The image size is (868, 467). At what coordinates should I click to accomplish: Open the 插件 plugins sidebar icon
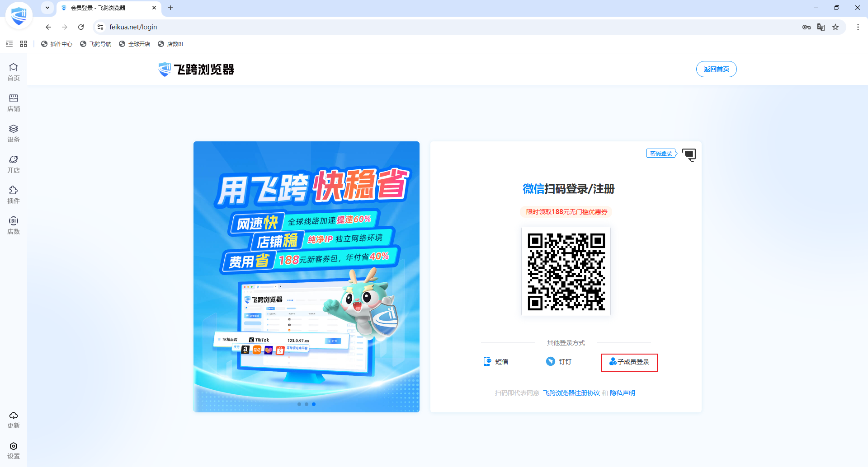coord(14,195)
